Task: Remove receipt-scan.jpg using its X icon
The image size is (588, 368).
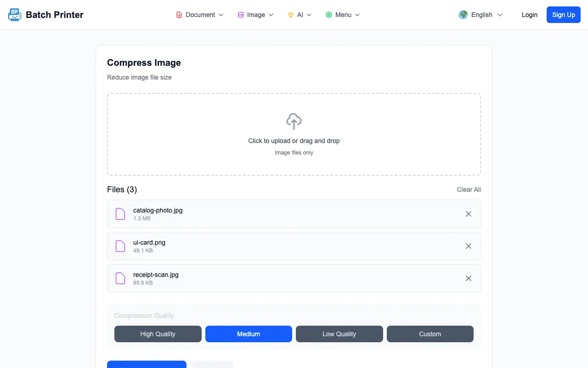Action: click(469, 278)
